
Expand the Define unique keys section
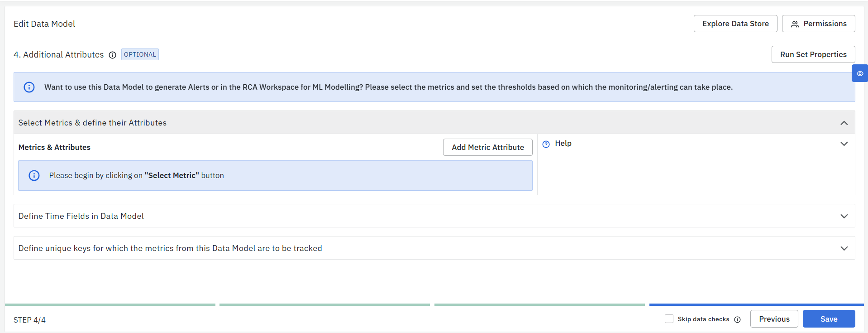[844, 248]
